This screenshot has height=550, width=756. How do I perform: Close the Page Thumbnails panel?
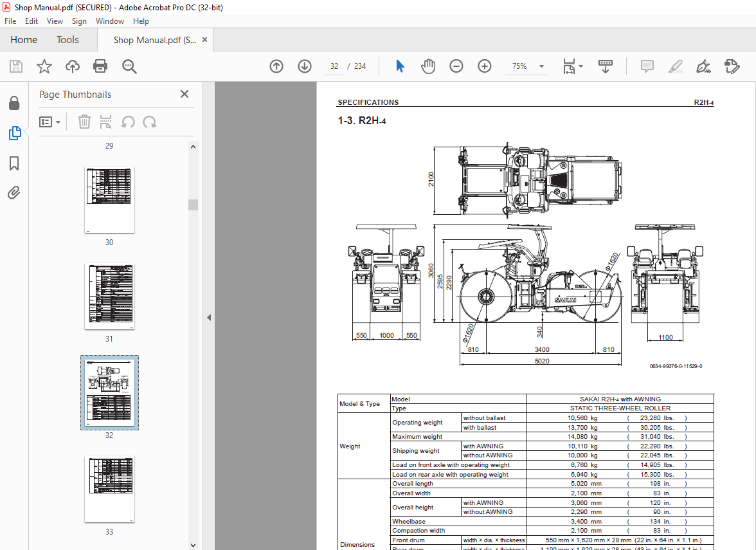[184, 94]
